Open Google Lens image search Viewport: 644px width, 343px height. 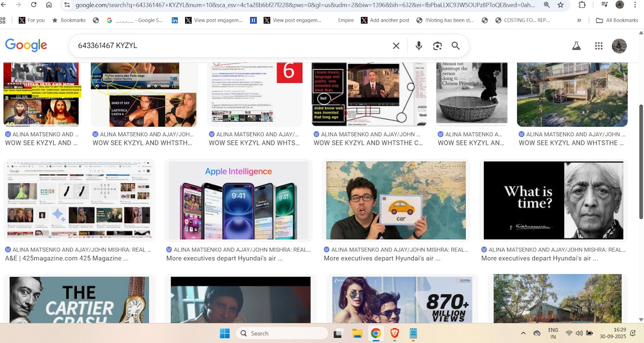437,46
